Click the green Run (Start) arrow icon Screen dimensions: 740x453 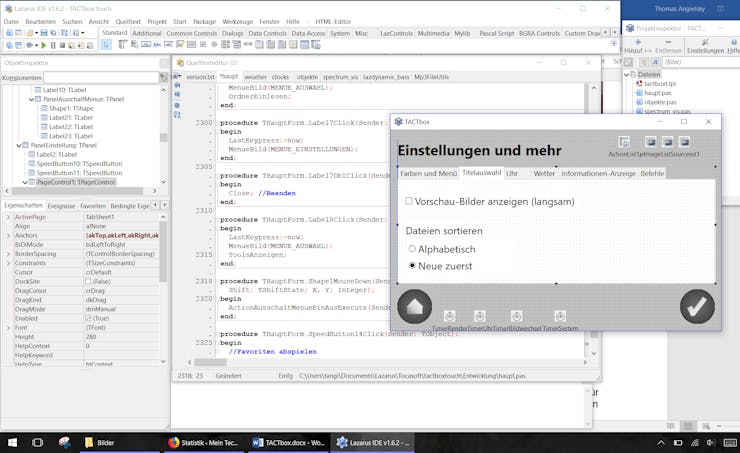[43, 45]
